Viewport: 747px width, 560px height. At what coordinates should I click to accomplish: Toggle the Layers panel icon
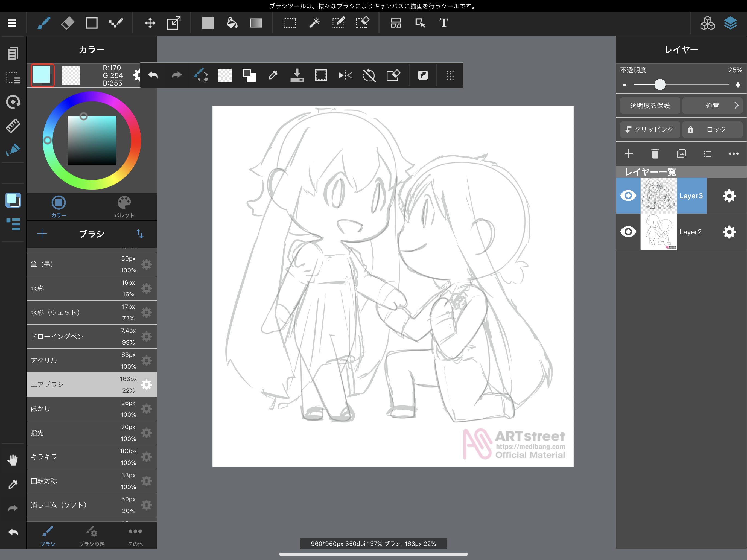point(730,23)
